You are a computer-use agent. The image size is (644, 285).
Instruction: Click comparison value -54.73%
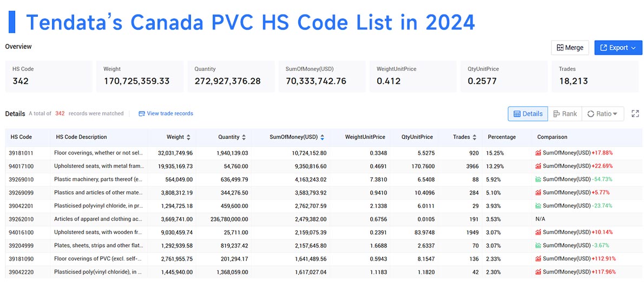click(x=602, y=179)
